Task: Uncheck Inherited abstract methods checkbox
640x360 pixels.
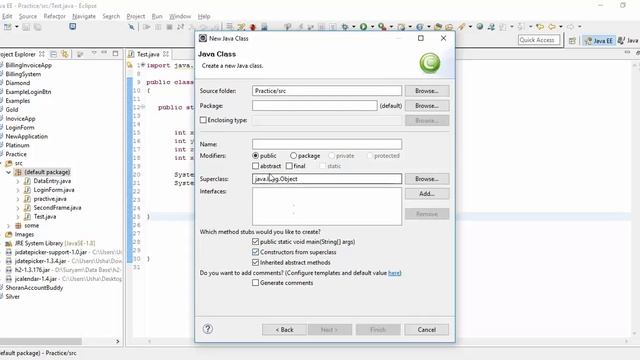Action: pos(256,262)
